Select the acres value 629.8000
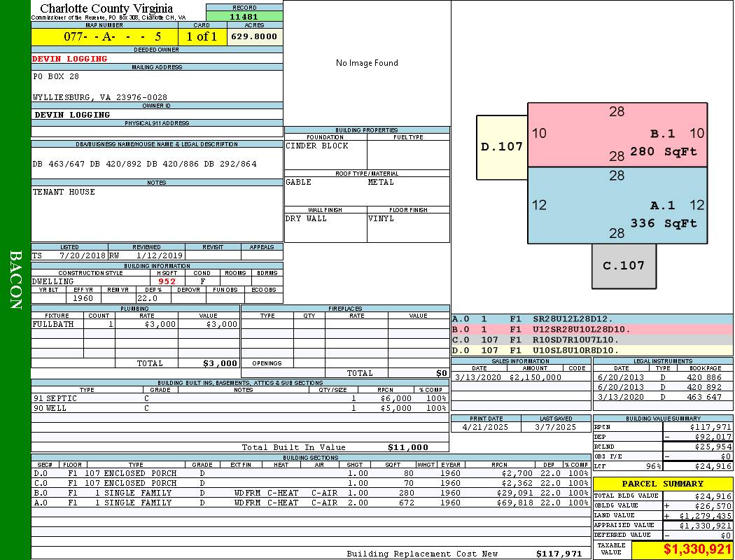 tap(255, 36)
